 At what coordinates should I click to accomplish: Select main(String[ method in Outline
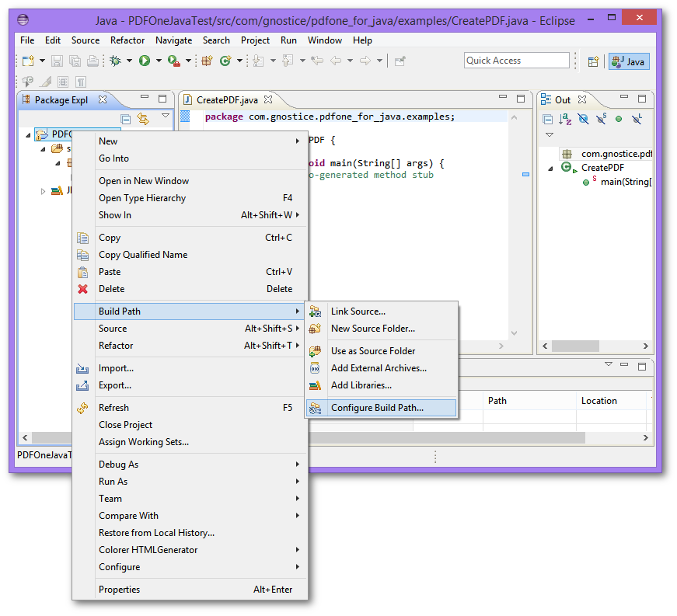click(626, 182)
